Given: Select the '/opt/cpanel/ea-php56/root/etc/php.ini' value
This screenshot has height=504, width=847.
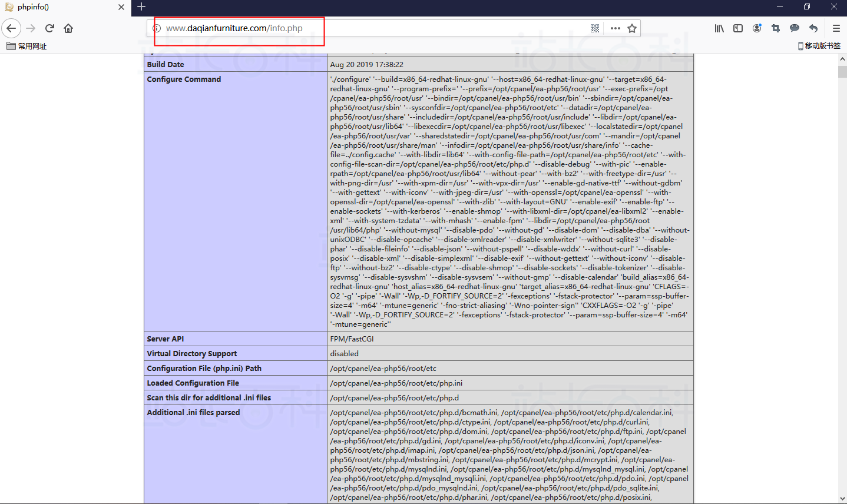Looking at the screenshot, I should coord(396,383).
